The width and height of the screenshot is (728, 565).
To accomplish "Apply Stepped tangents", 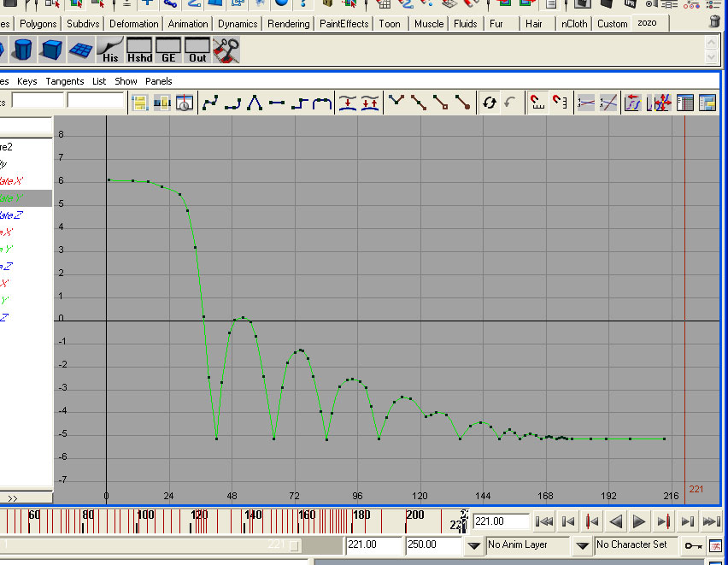I will pos(299,103).
